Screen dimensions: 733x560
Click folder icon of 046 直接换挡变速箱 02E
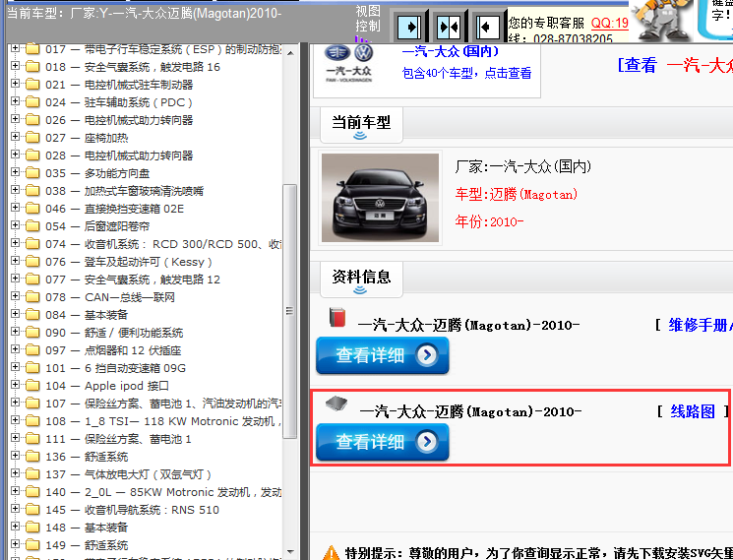tap(32, 209)
